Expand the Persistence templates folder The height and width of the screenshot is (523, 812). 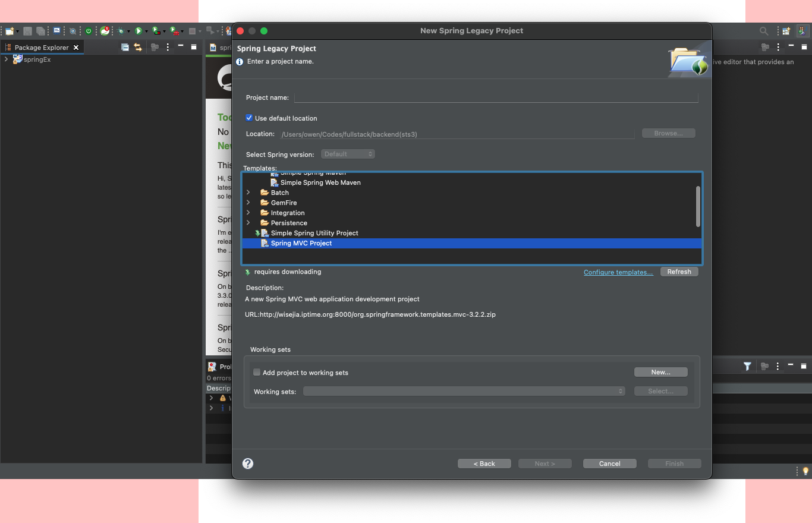tap(248, 223)
